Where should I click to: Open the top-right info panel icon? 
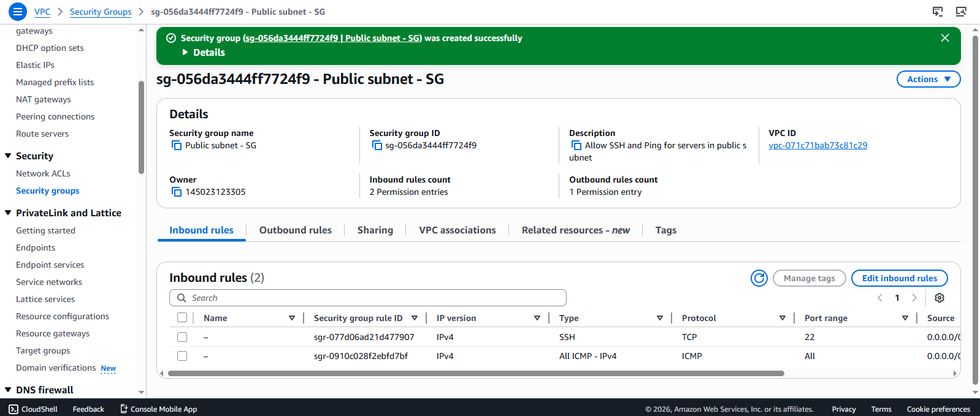[961, 12]
